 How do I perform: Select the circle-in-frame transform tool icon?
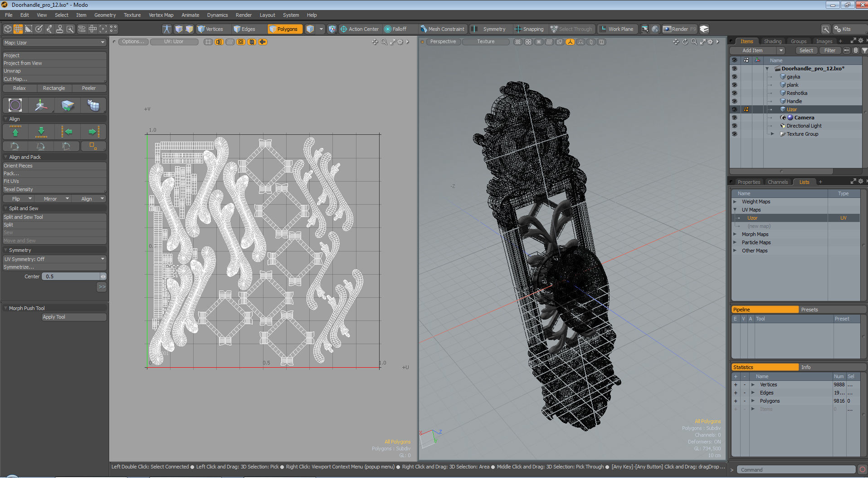pyautogui.click(x=15, y=105)
